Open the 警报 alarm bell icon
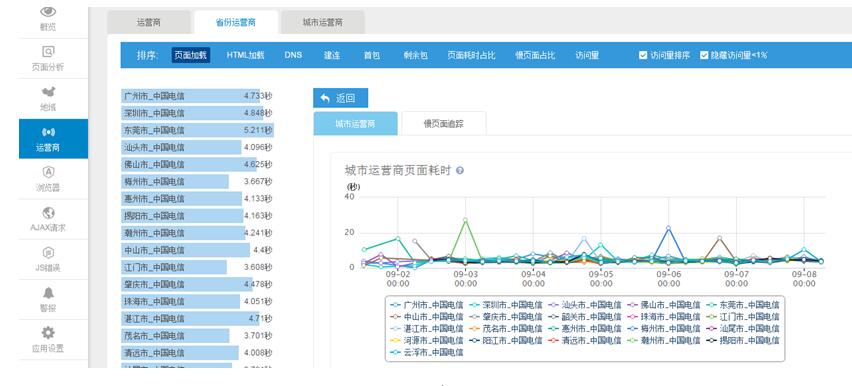Screen dimensions: 852x386 click(x=48, y=293)
